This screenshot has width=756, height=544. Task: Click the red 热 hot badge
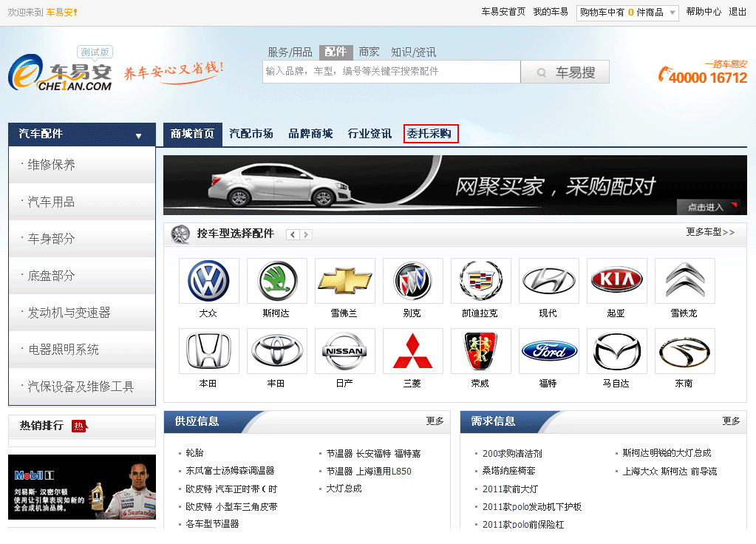pyautogui.click(x=79, y=426)
